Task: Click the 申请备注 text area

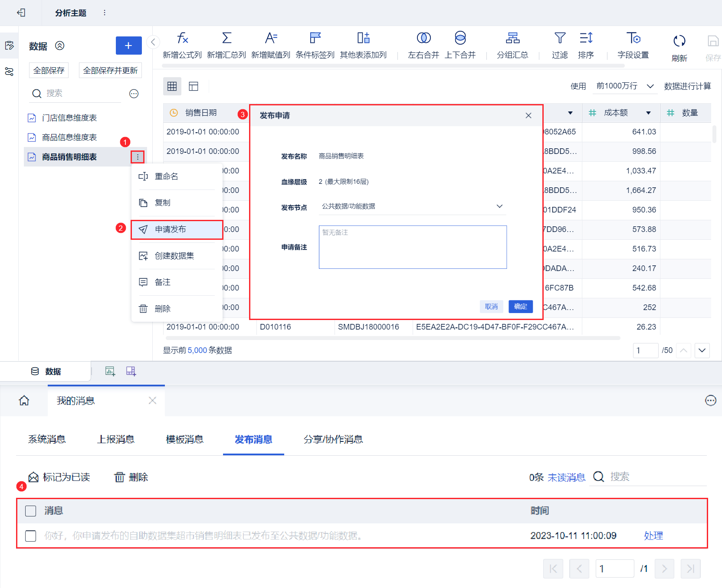Action: pos(413,247)
